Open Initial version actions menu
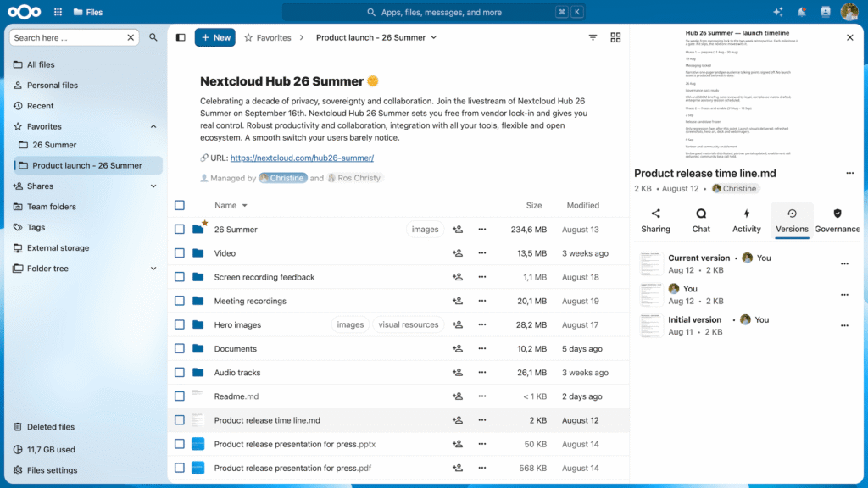This screenshot has width=868, height=488. coord(844,326)
